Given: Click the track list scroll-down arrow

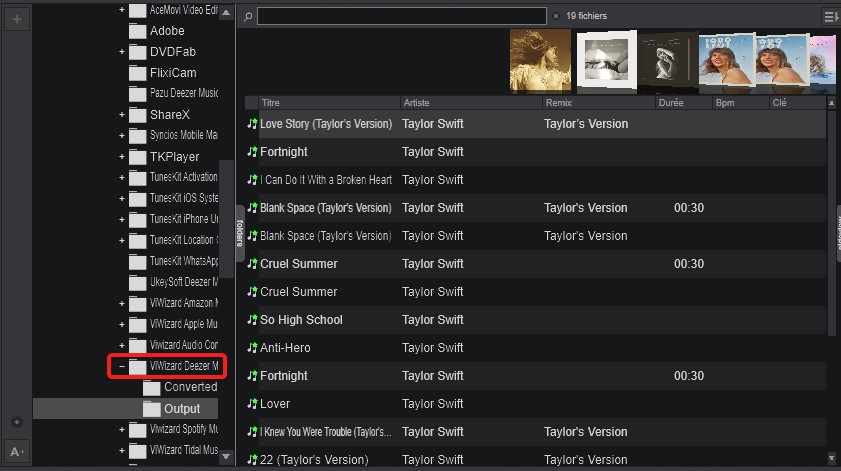Looking at the screenshot, I should pos(832,458).
